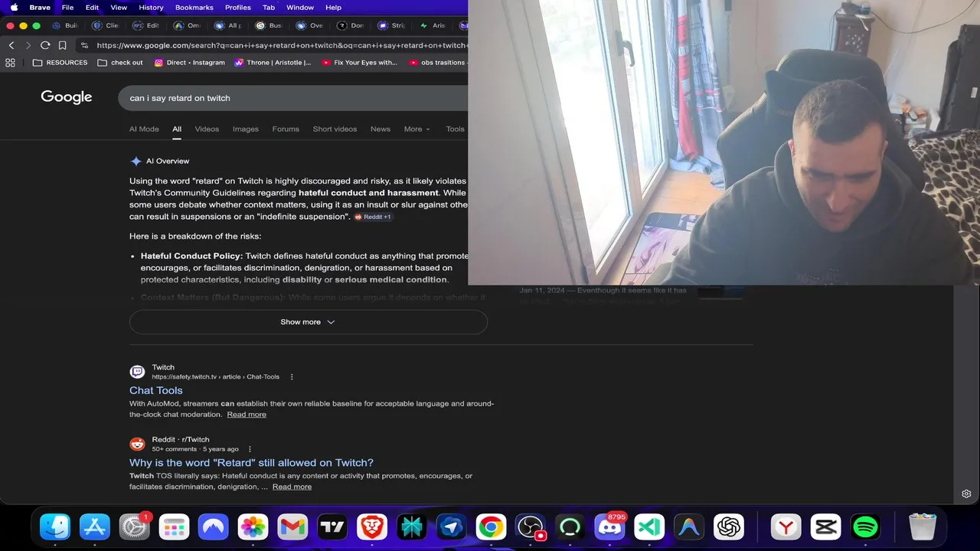980x551 pixels.
Task: Reload the page with refresh icon
Action: (45, 45)
